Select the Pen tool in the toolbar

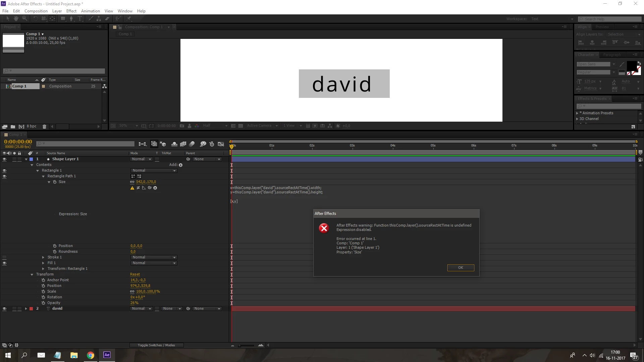pyautogui.click(x=71, y=19)
